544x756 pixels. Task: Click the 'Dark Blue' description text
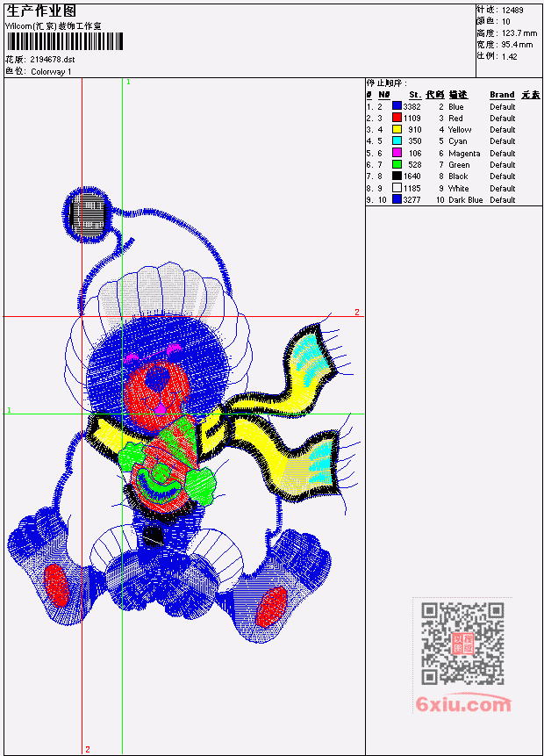coord(465,199)
